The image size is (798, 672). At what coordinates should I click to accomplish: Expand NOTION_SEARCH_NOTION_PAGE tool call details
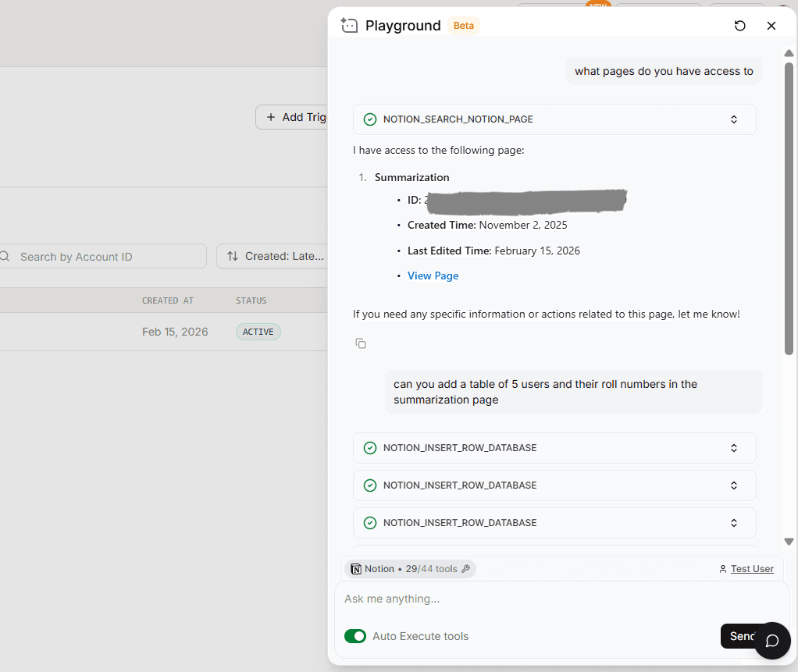[x=734, y=119]
